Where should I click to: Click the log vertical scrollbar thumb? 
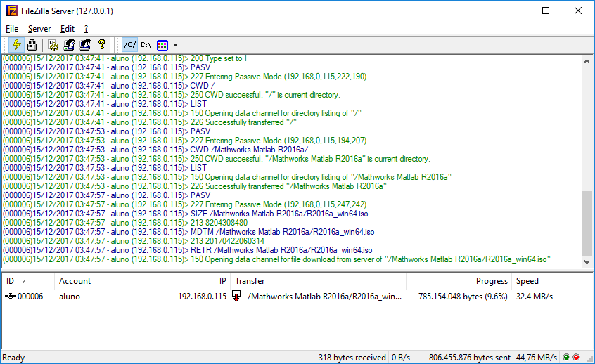587,223
